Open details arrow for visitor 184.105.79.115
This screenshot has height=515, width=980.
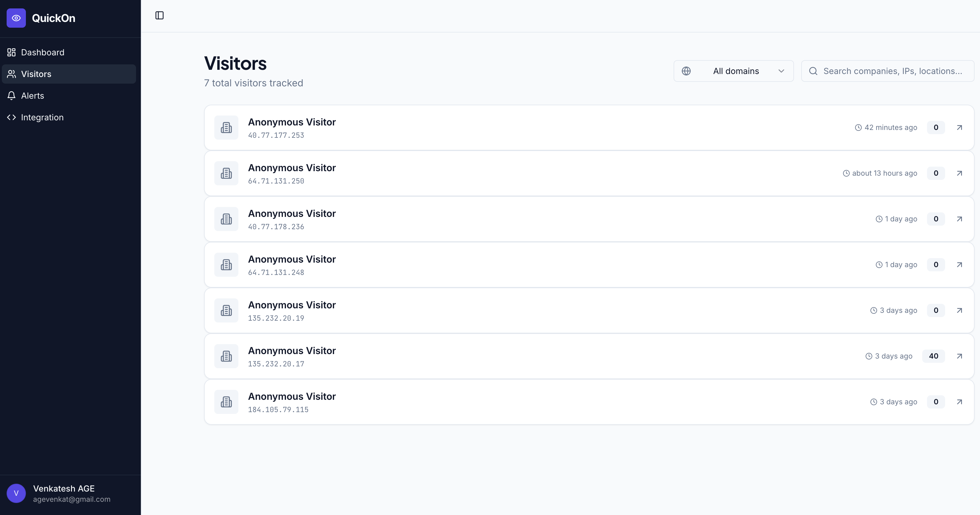tap(960, 402)
